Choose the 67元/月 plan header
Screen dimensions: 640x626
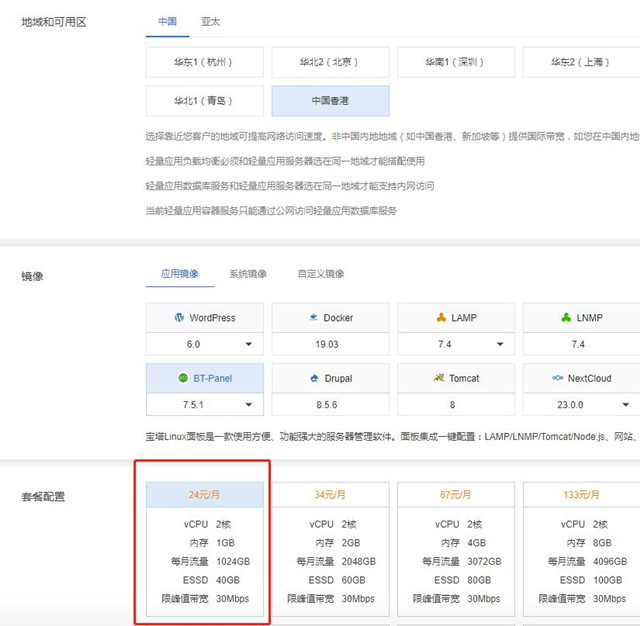point(456,495)
